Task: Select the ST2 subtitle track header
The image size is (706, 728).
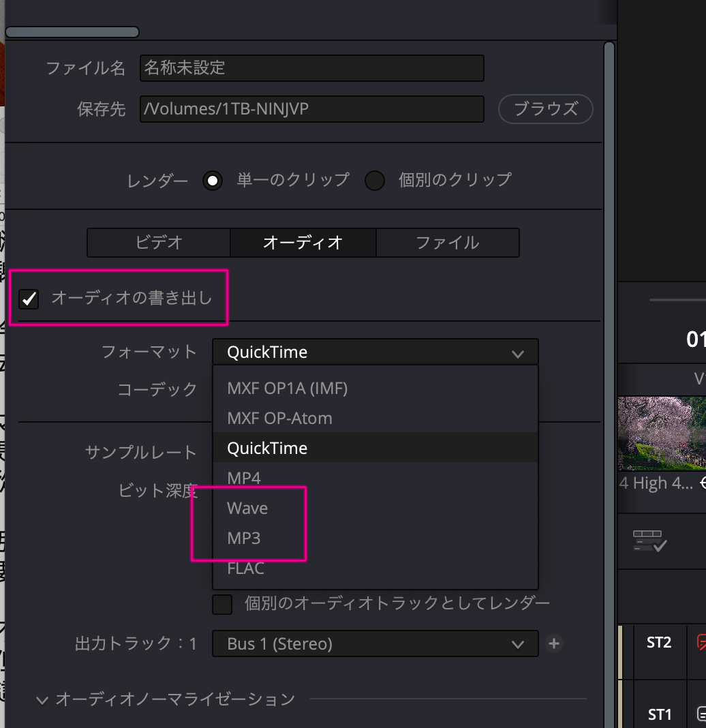Action: click(659, 642)
